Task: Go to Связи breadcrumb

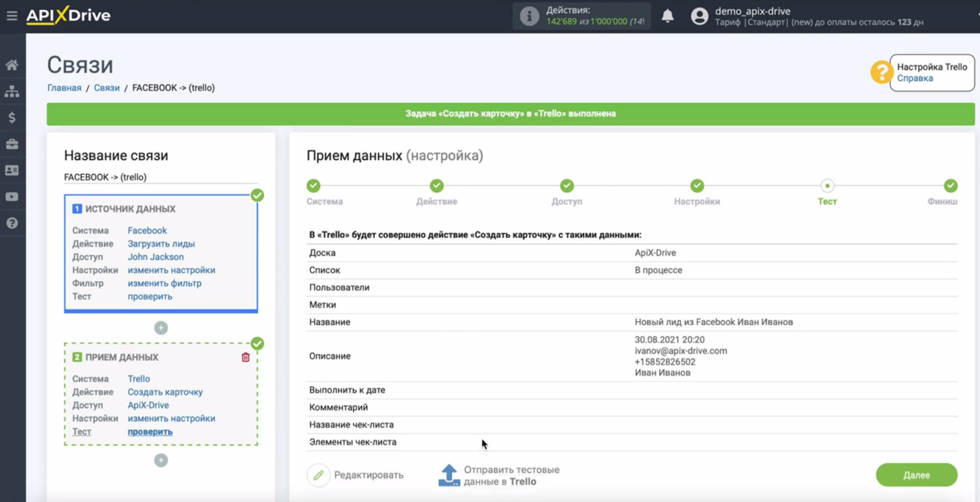Action: [107, 88]
